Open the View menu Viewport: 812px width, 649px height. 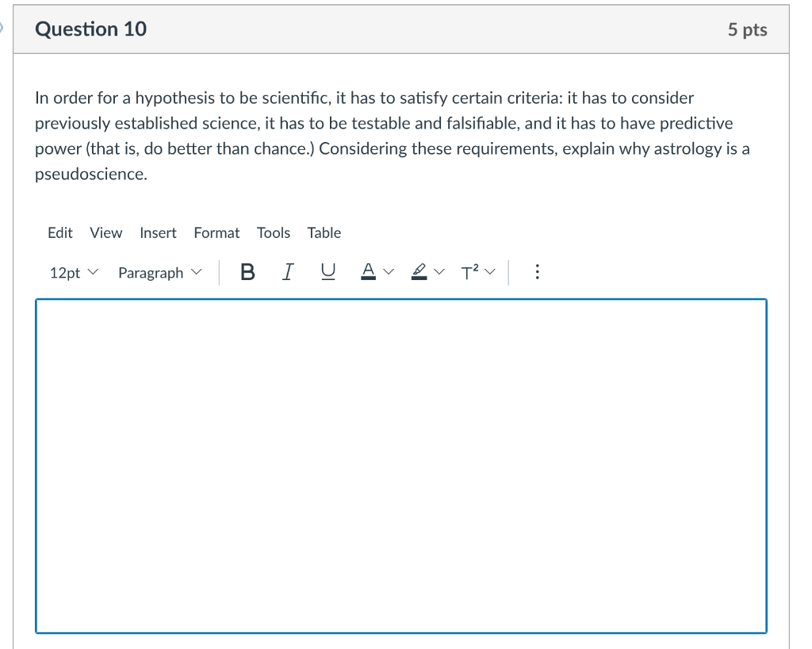tap(105, 232)
